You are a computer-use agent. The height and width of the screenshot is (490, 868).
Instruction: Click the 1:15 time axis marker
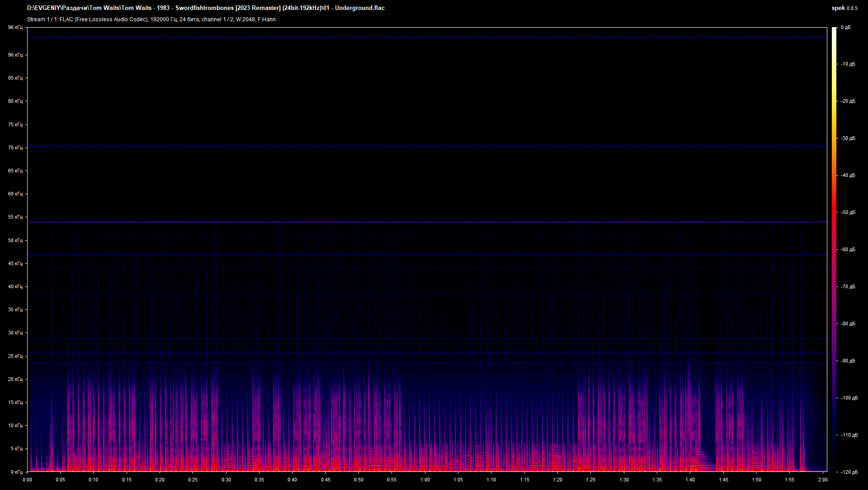click(524, 480)
